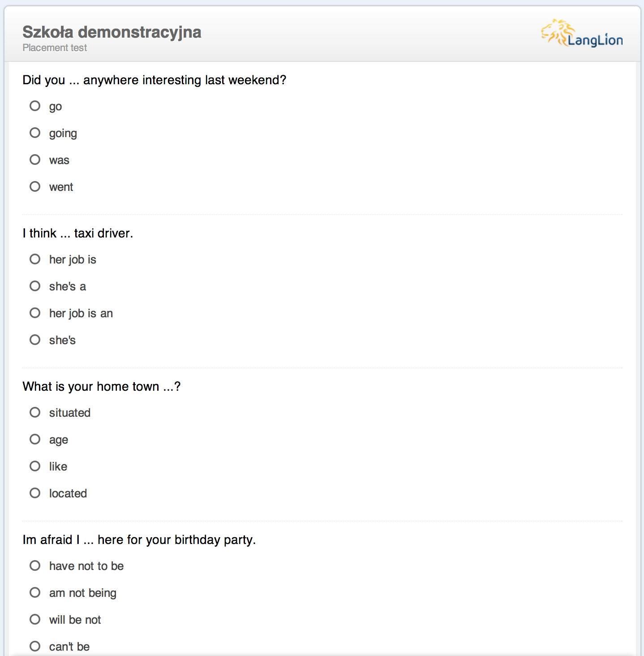Image resolution: width=644 pixels, height=656 pixels.
Task: Select the 'located' radio button
Action: coord(35,493)
